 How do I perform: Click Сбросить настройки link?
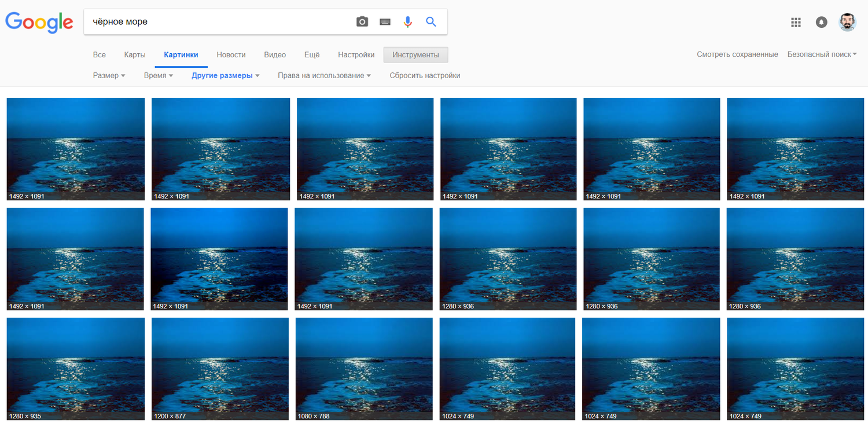point(425,76)
